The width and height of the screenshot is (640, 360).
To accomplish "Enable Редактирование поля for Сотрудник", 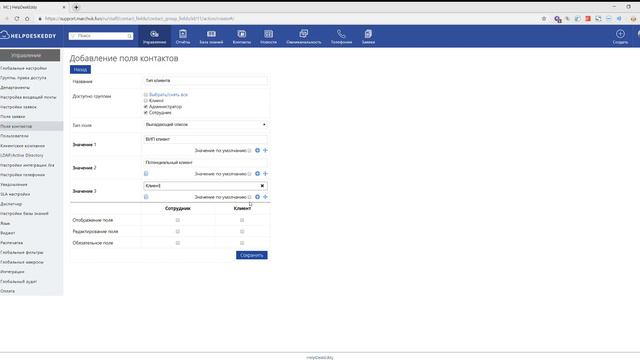I will click(x=178, y=232).
